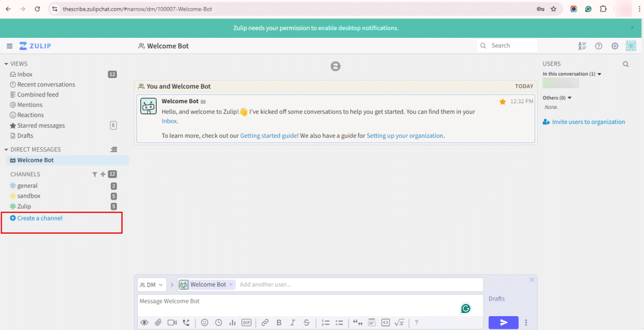Screen dimensions: 644x330
Task: Add a poll using the bar chart icon
Action: (x=232, y=322)
